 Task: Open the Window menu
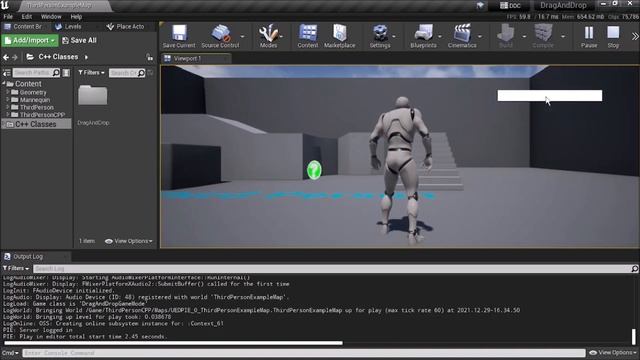click(51, 17)
